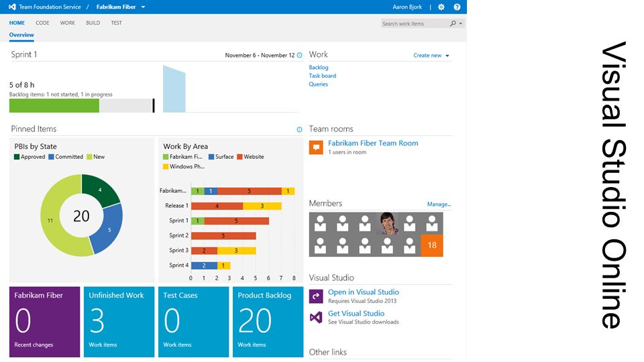Open the Backlog link
Viewport: 644px width, 362px height.
318,67
